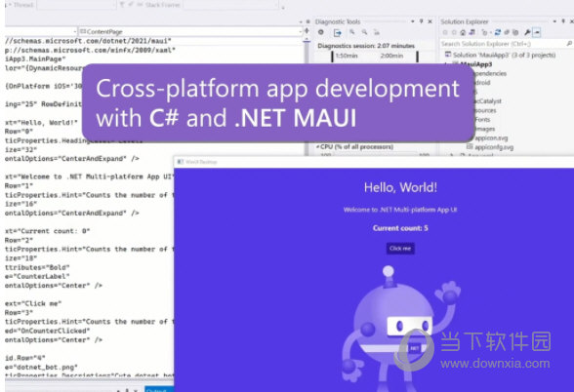This screenshot has height=392, width=574.
Task: Click the code line FontSize="18"
Action: [x=21, y=258]
